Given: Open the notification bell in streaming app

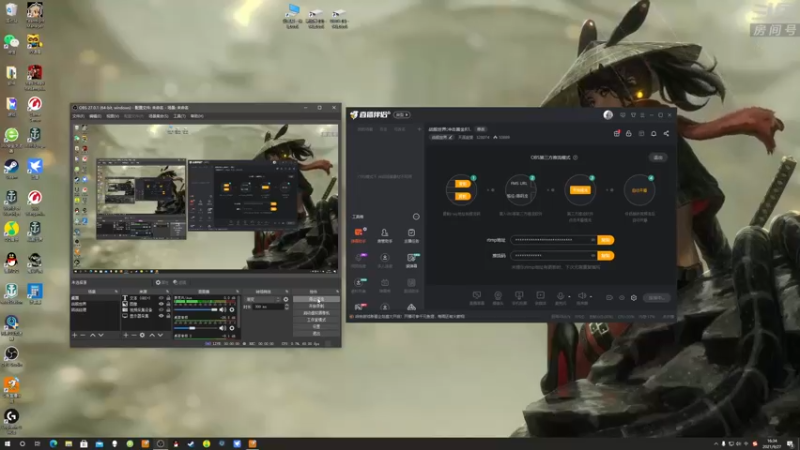Looking at the screenshot, I should click(x=654, y=133).
